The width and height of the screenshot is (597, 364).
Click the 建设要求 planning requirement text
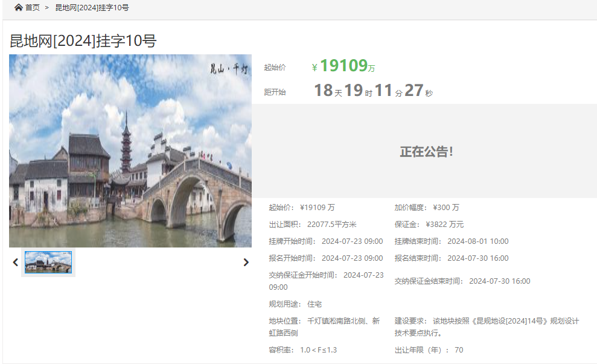[x=487, y=327]
